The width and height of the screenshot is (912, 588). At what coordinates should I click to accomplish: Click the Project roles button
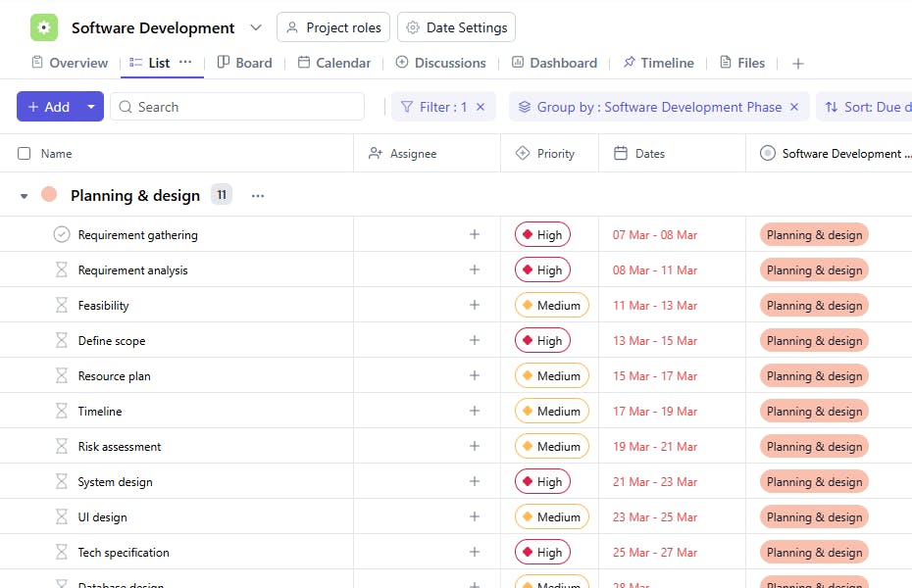coord(333,27)
